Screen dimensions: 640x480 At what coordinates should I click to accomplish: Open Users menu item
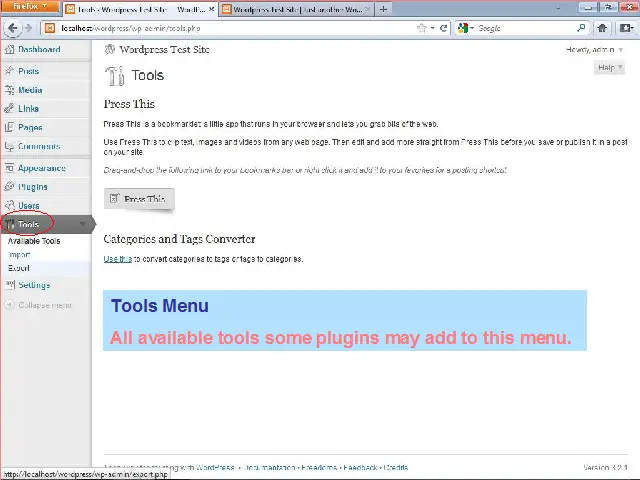[x=29, y=206]
